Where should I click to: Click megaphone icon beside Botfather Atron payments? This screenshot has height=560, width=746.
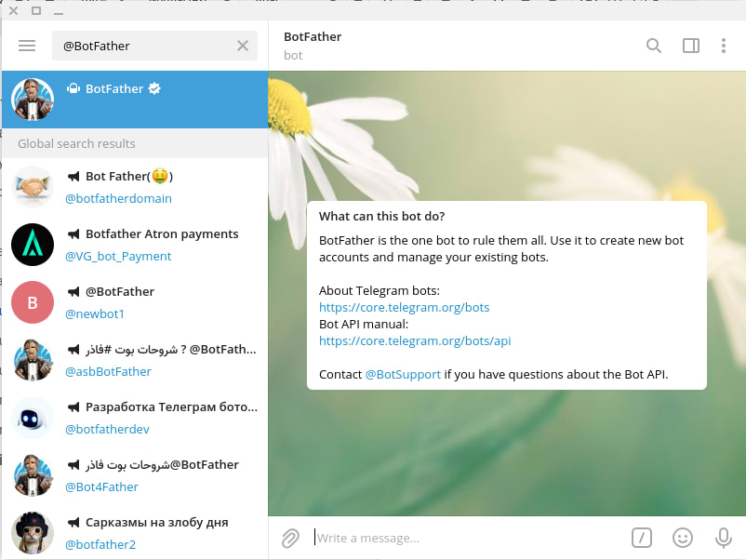73,234
